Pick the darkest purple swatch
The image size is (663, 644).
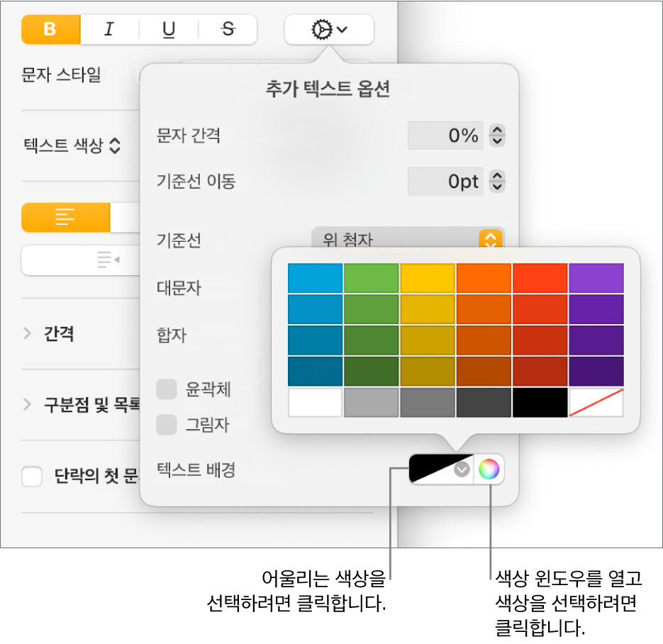[596, 371]
